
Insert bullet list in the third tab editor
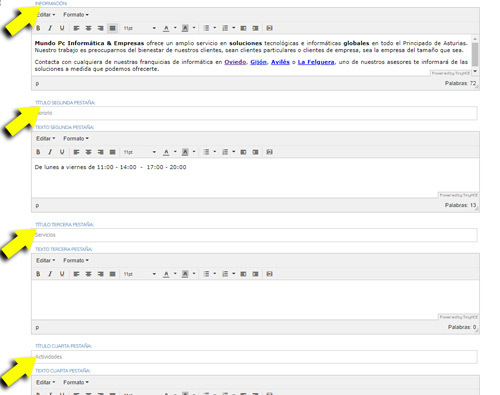click(206, 274)
